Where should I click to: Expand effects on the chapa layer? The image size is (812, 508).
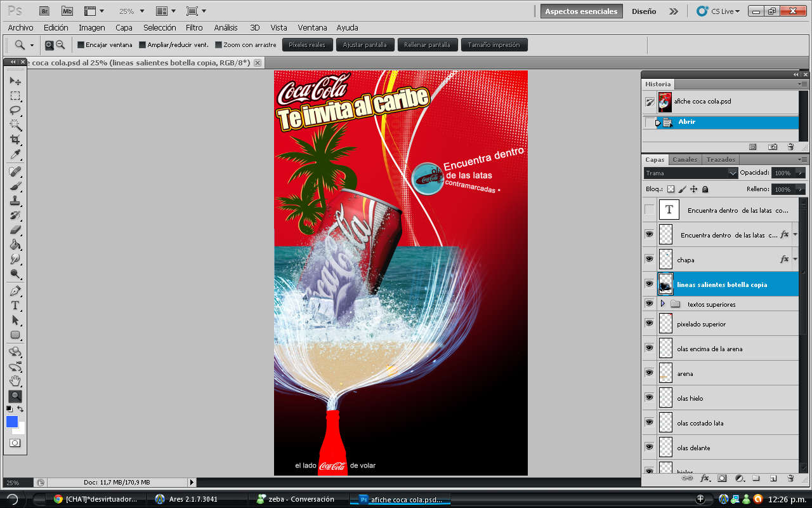click(796, 259)
